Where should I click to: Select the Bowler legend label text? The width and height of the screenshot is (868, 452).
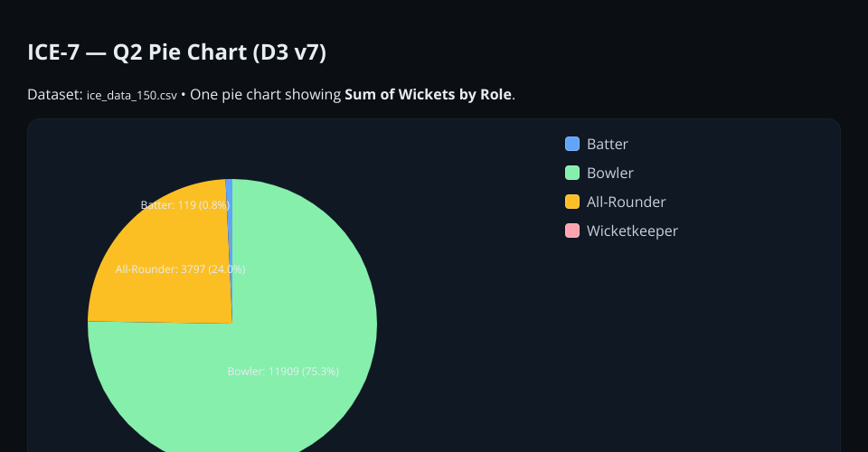point(609,173)
